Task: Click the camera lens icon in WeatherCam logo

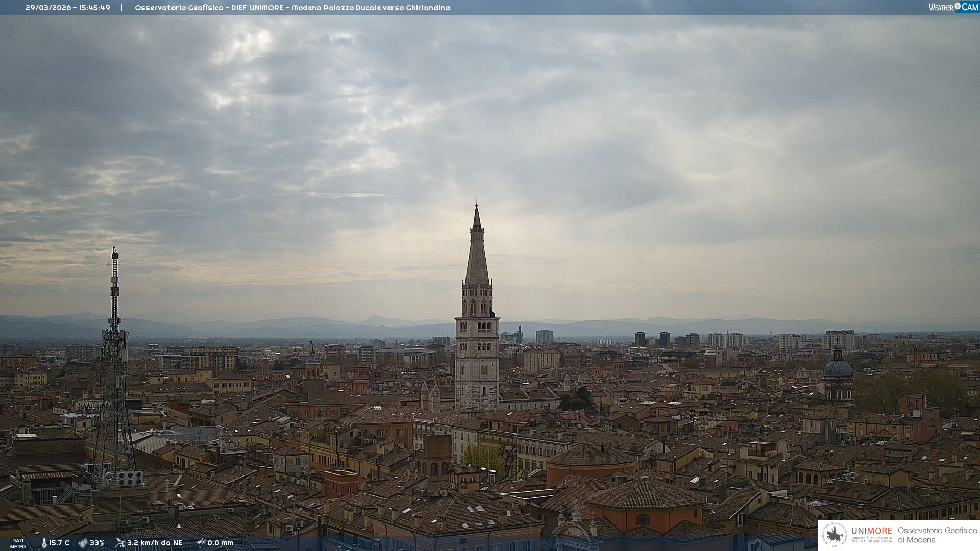Action: (x=958, y=6)
